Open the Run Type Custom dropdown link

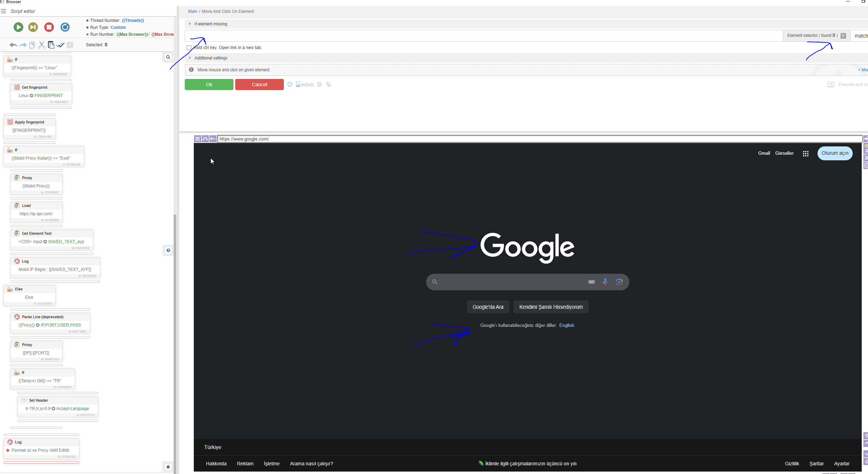(x=118, y=27)
